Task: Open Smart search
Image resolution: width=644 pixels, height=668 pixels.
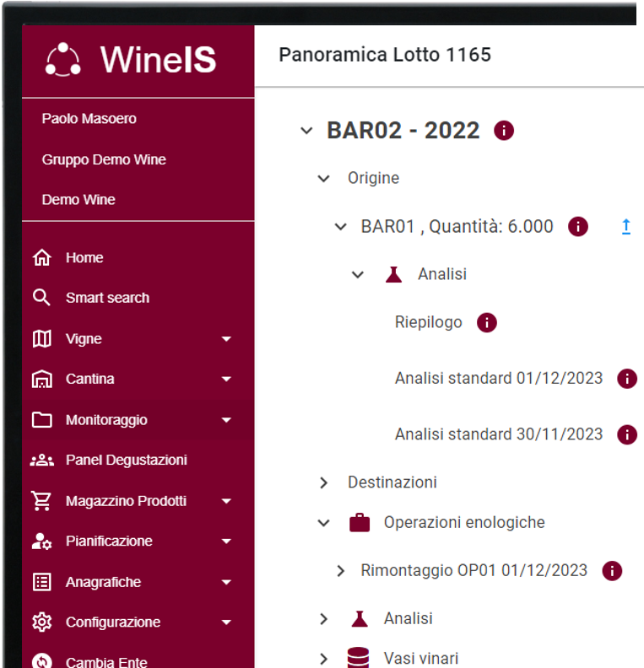Action: [107, 298]
